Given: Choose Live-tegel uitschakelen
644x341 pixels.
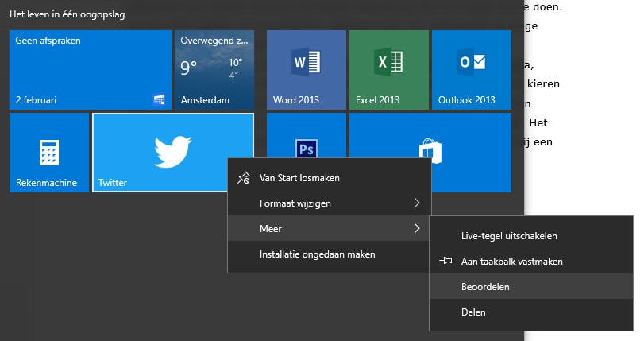Looking at the screenshot, I should point(531,236).
